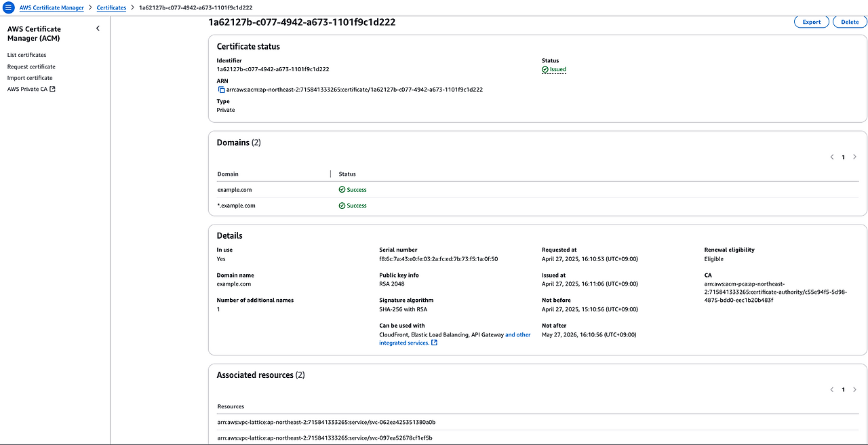
Task: Select the resource ending svc-097ea52678cf1ef5b
Action: pos(325,438)
